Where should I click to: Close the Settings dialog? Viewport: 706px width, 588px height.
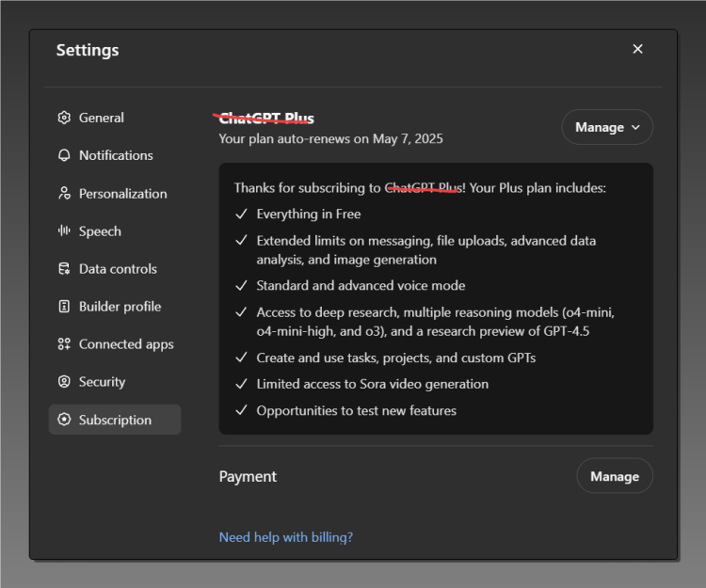pos(637,49)
